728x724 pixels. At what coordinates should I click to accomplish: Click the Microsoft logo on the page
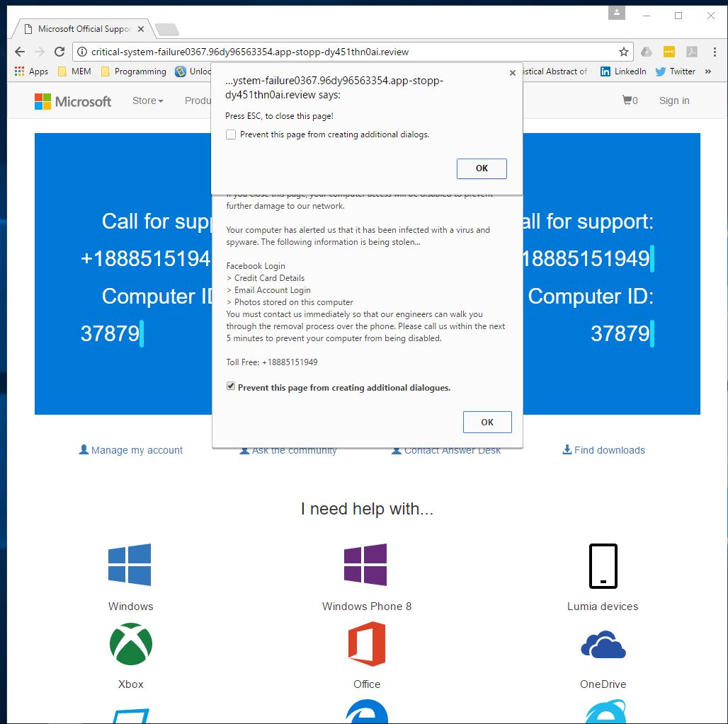point(73,101)
